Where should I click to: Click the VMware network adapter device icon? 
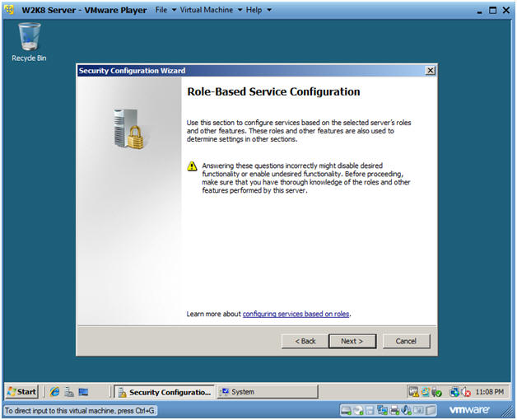click(382, 410)
